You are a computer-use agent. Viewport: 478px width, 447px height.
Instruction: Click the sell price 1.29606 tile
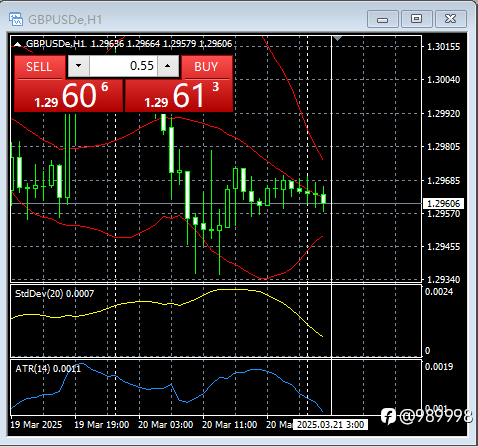click(69, 96)
